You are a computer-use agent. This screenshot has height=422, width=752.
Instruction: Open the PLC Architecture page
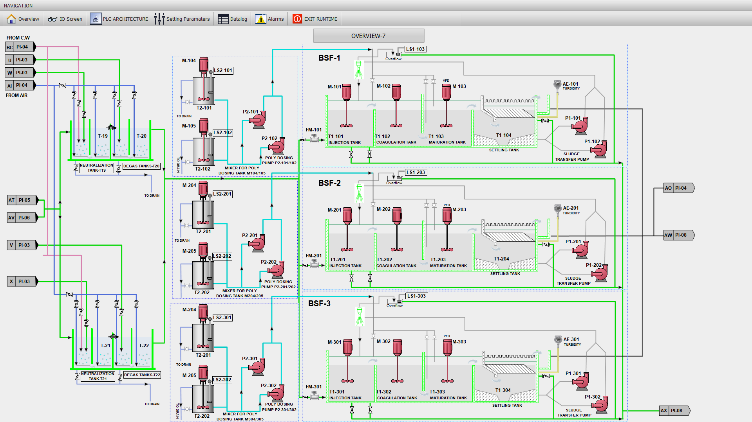click(x=119, y=19)
